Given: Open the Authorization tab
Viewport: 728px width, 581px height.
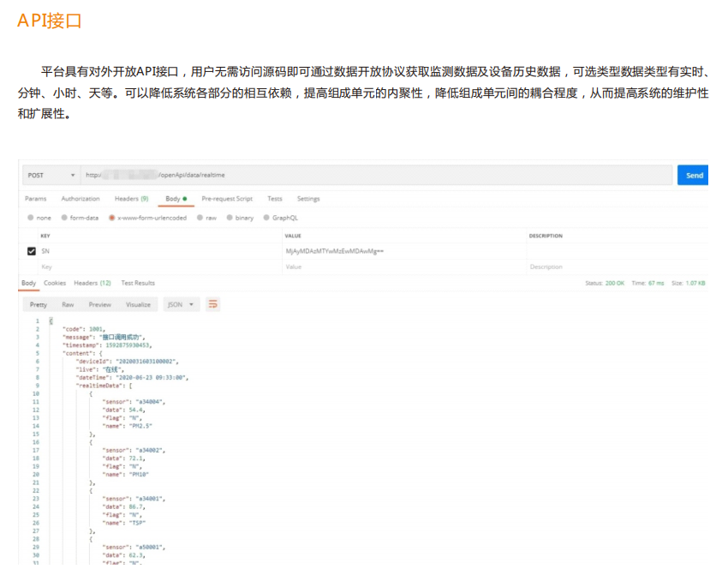Looking at the screenshot, I should pos(81,199).
